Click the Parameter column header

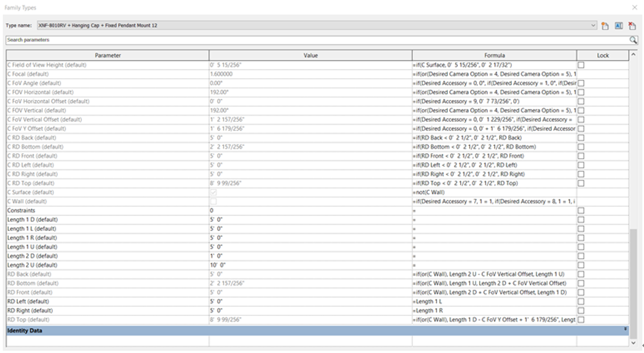click(108, 56)
